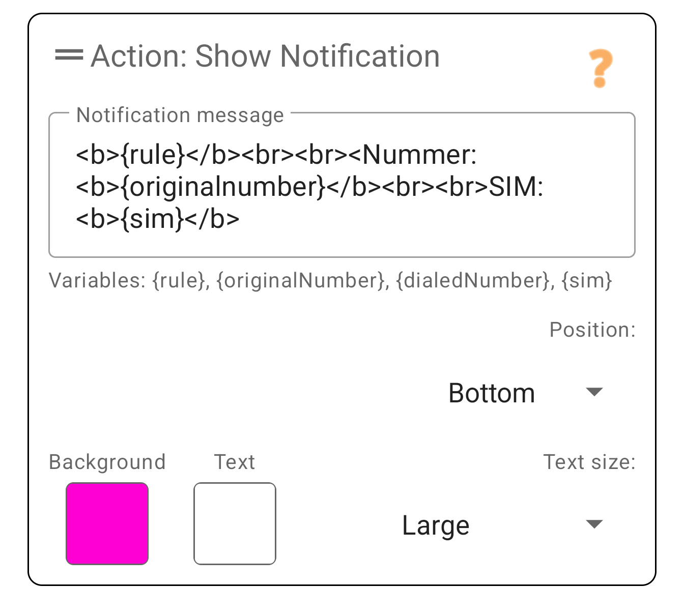Click the drag handle next to the action title
684x616 pixels.
(69, 56)
